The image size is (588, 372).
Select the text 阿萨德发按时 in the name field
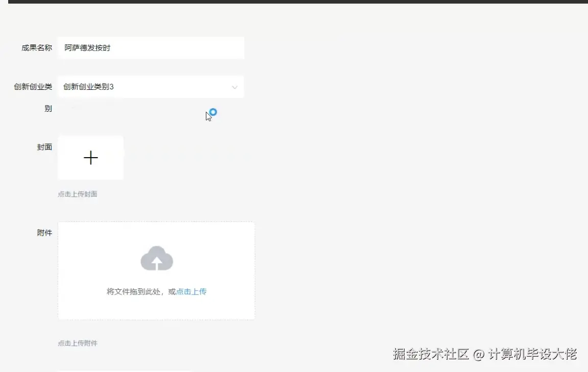[86, 47]
